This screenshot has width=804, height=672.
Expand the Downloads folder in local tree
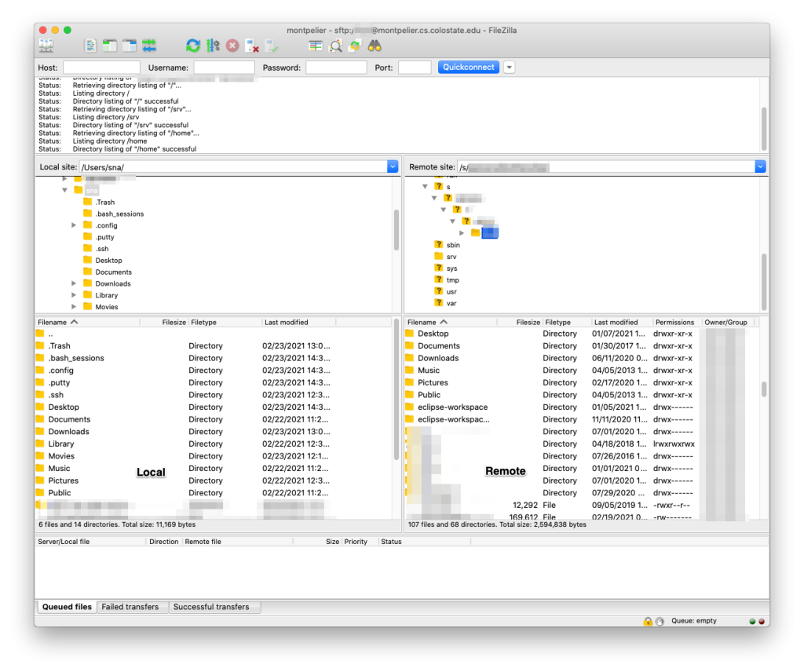pos(75,283)
